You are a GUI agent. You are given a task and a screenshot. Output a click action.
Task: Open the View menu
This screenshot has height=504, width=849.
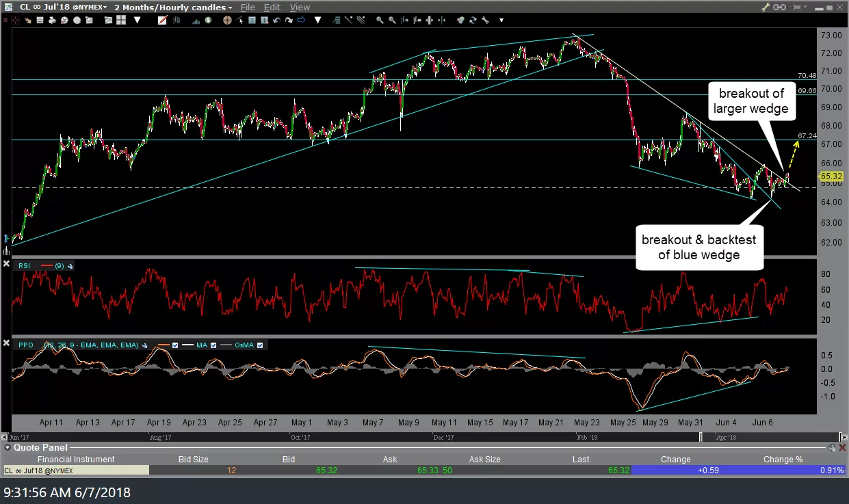click(300, 7)
